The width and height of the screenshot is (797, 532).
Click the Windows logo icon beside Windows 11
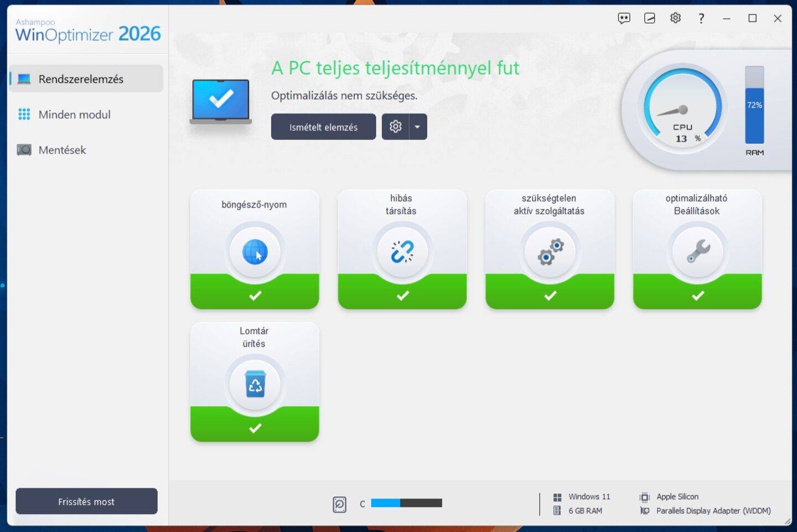(557, 497)
